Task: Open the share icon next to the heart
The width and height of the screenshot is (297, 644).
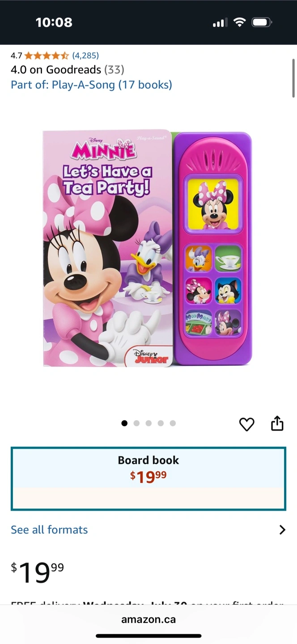Action: tap(277, 423)
